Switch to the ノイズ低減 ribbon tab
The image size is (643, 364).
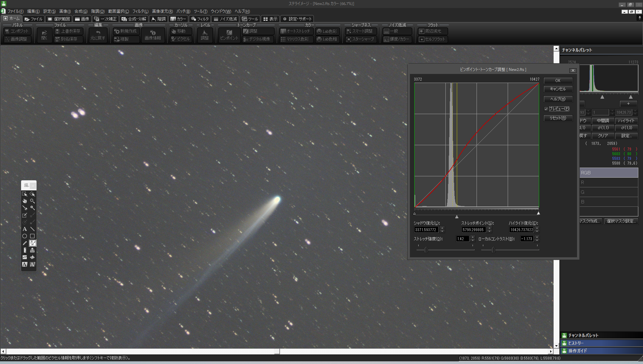(225, 19)
